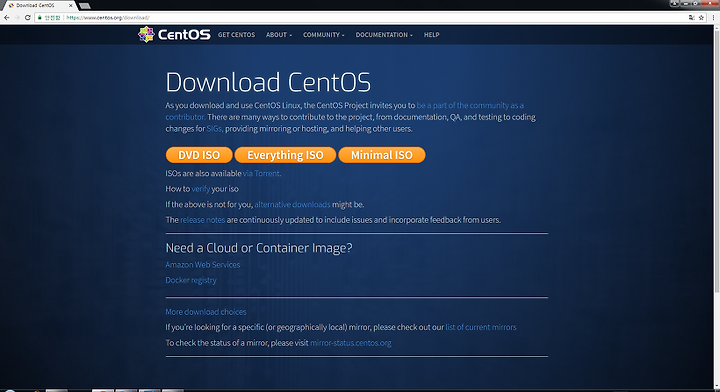
Task: Click the 'Need a Cloud or Container Image?' heading
Action: (259, 248)
